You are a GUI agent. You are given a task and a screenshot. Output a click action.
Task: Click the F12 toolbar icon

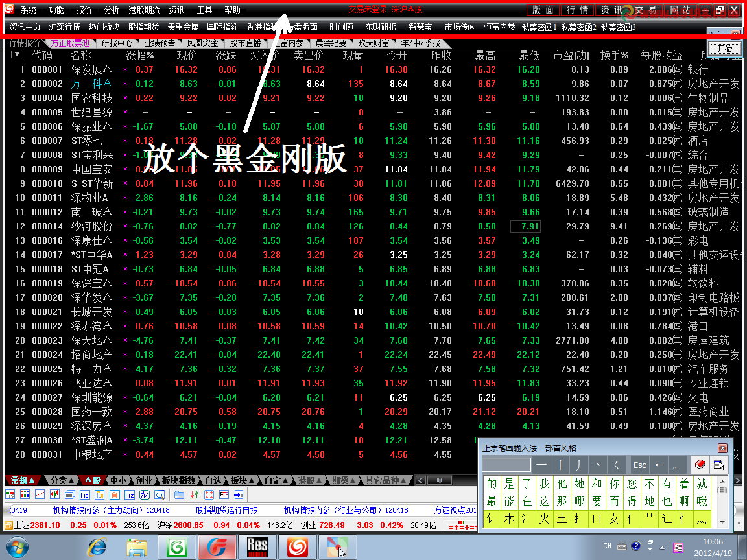click(130, 495)
